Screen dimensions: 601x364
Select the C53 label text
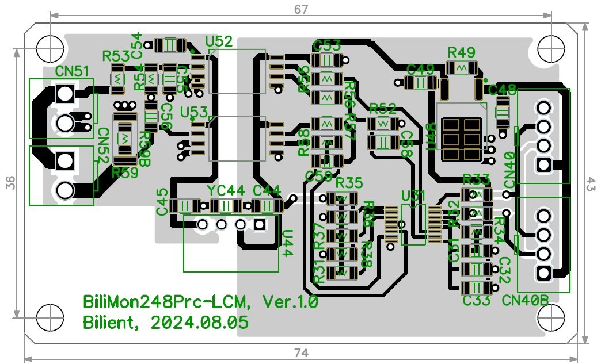click(326, 46)
